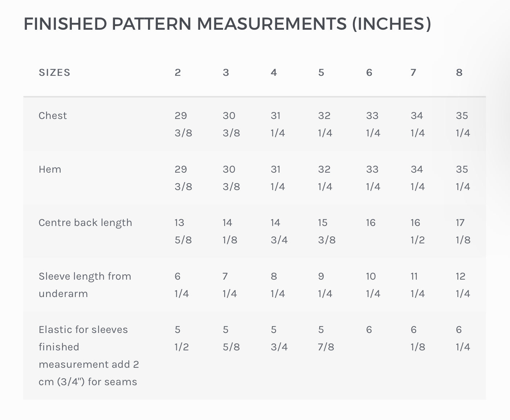Click Centre back length value for size 6

pyautogui.click(x=371, y=223)
